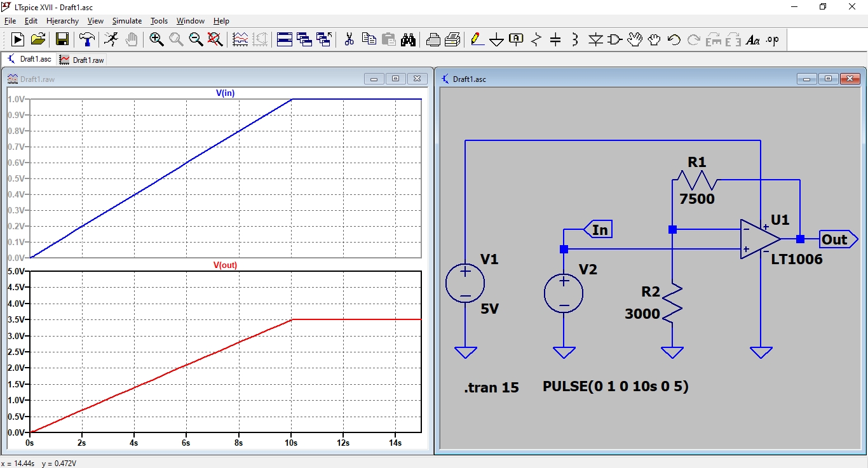Open the Tools menu

[159, 21]
